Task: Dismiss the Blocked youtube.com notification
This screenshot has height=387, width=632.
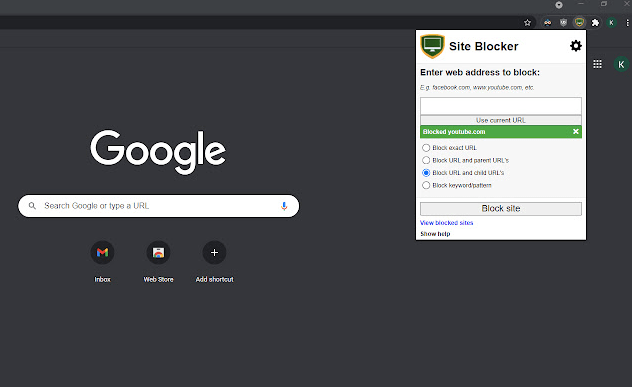Action: pyautogui.click(x=576, y=131)
